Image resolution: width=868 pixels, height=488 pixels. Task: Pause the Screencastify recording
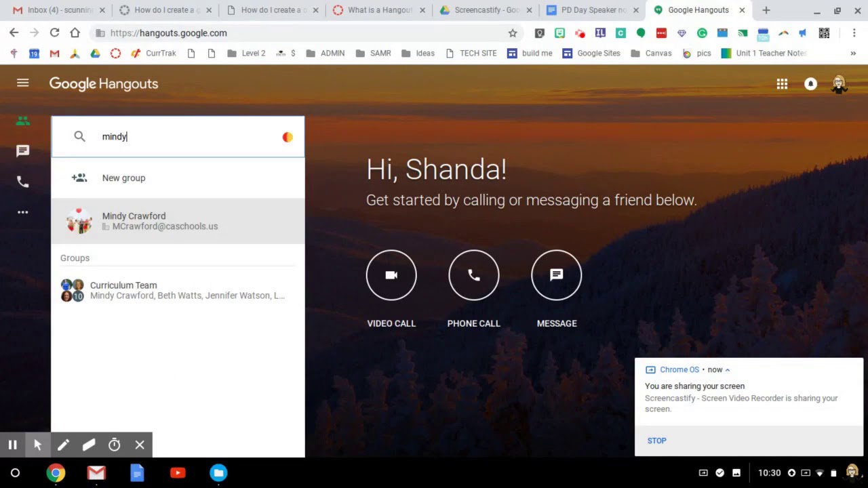coord(12,445)
